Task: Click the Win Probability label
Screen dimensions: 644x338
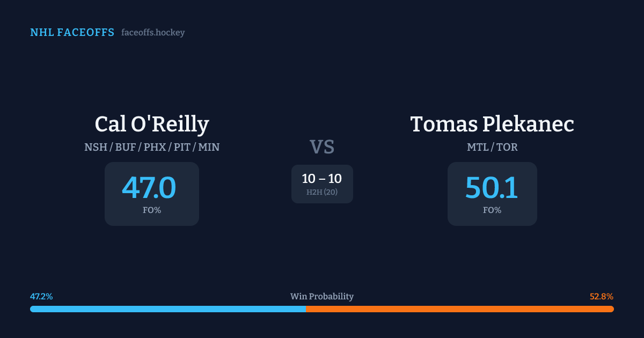Action: pyautogui.click(x=322, y=296)
